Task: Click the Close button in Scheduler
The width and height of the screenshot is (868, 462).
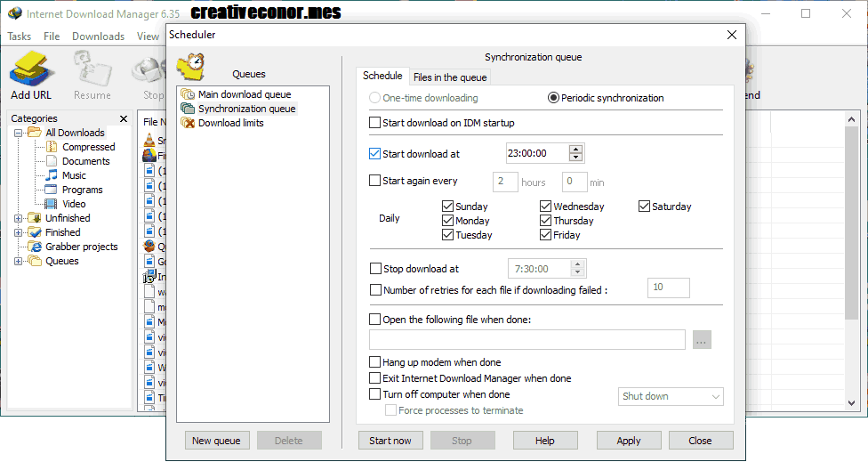Action: (700, 441)
